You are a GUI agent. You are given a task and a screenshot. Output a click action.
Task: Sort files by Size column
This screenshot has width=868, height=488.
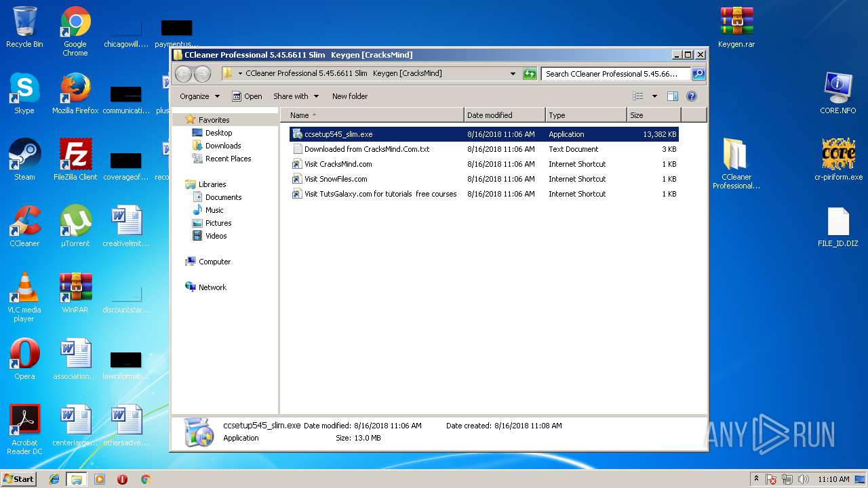[x=654, y=115]
